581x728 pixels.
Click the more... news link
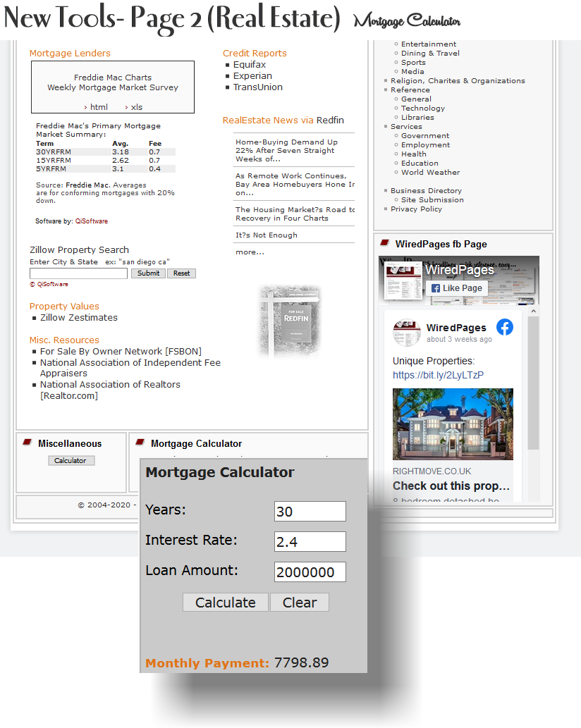(x=250, y=252)
